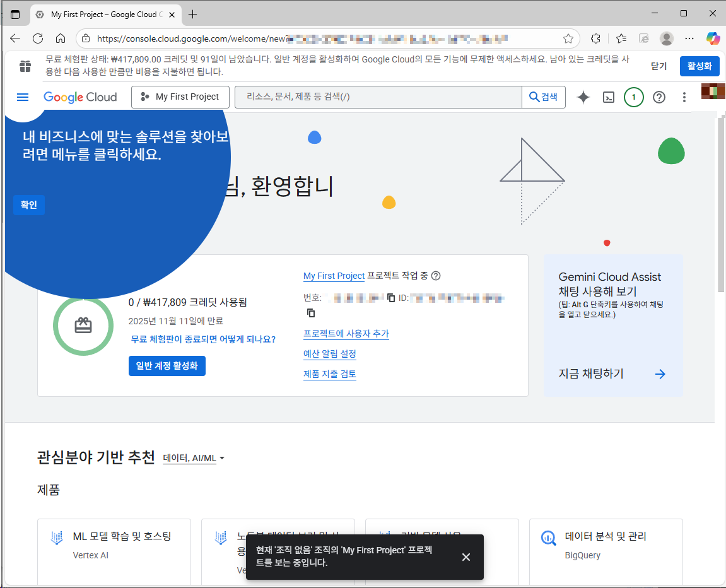Open 프로젝트에 사용자 추가 link
Viewport: 726px width, 588px height.
[346, 334]
